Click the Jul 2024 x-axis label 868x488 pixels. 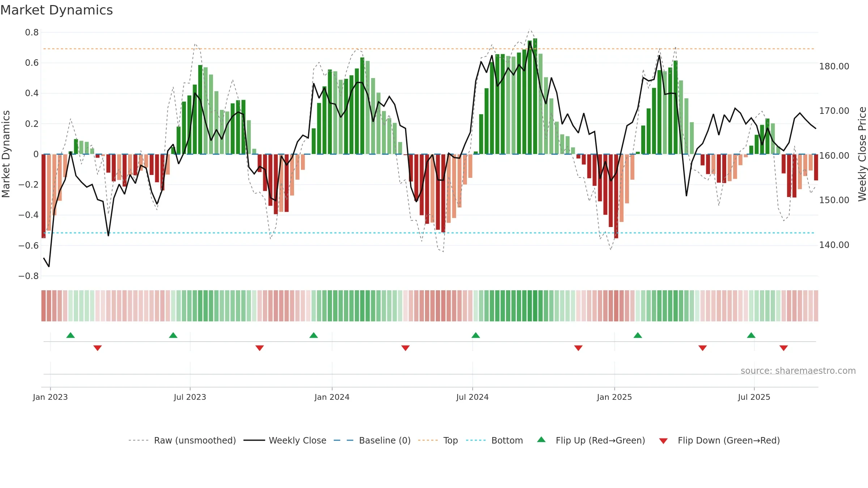point(472,397)
